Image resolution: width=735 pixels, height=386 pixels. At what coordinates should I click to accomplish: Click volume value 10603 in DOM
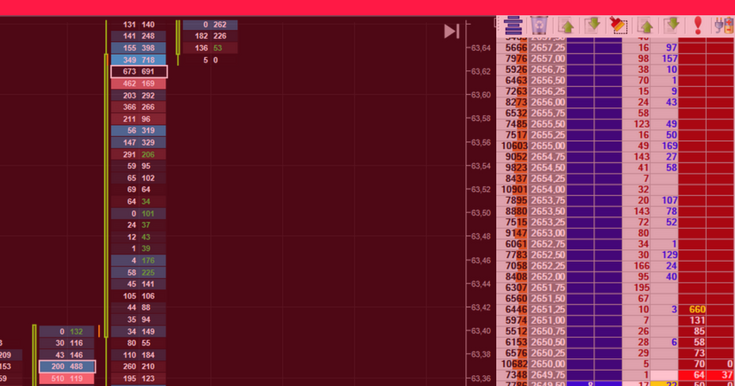pos(514,146)
